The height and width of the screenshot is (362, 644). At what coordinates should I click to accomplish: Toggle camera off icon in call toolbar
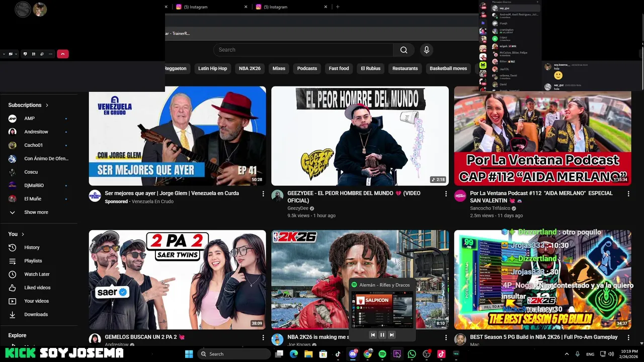point(10,54)
